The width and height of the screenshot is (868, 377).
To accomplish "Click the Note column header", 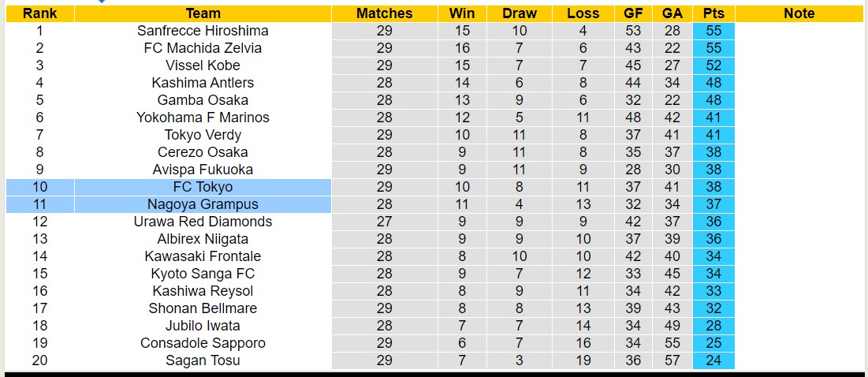I will coord(799,13).
